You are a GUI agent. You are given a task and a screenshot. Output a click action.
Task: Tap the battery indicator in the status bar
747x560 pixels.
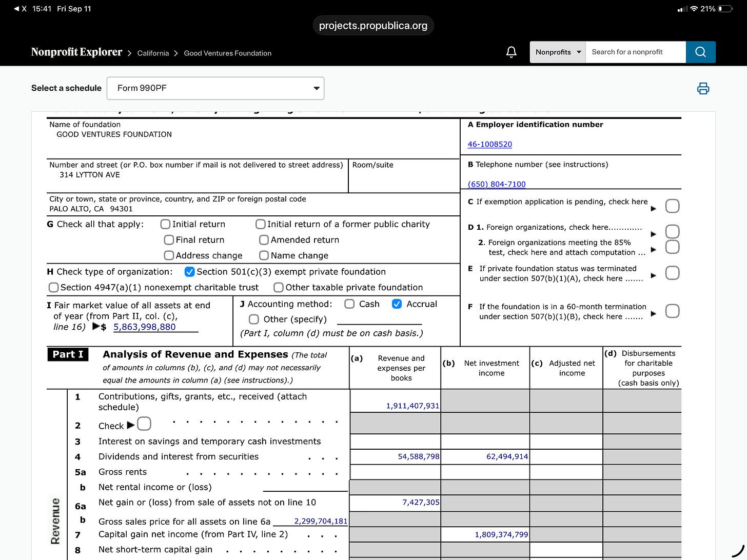[x=725, y=9]
